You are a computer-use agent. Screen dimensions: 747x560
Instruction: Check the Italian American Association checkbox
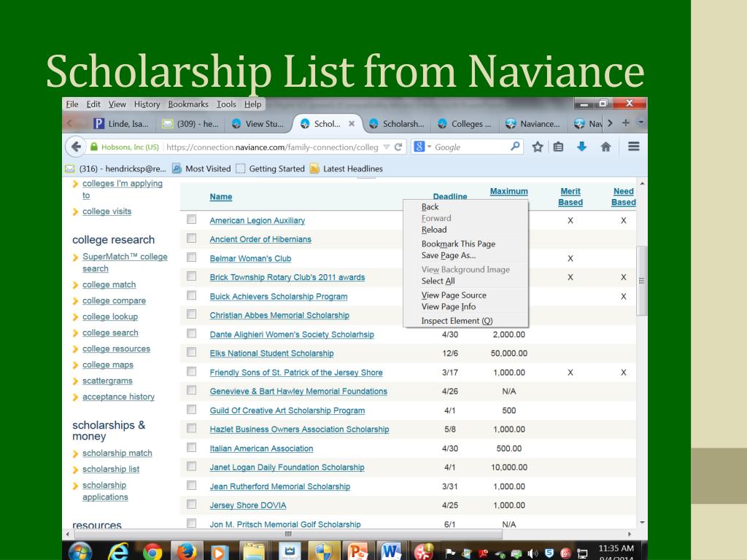pyautogui.click(x=192, y=447)
